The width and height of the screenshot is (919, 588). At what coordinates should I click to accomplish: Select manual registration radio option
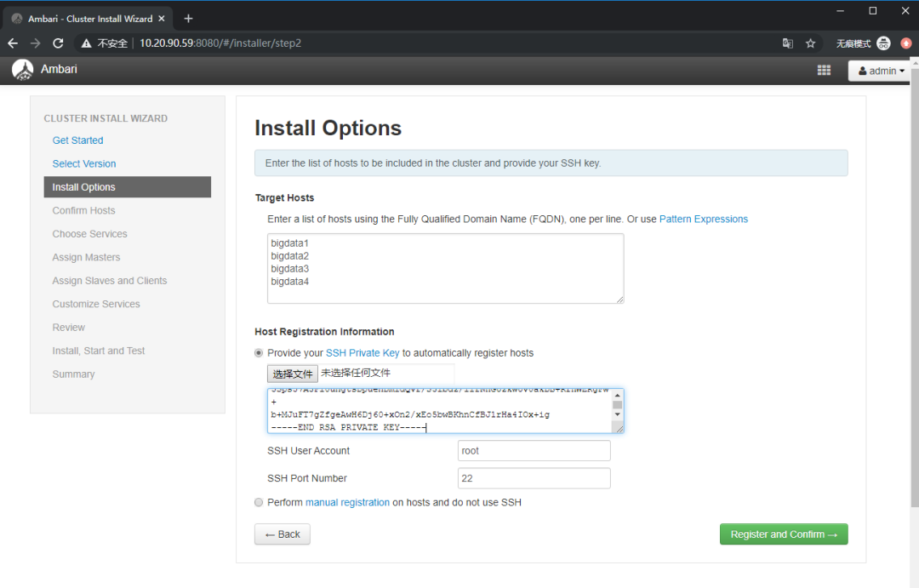[x=259, y=503]
